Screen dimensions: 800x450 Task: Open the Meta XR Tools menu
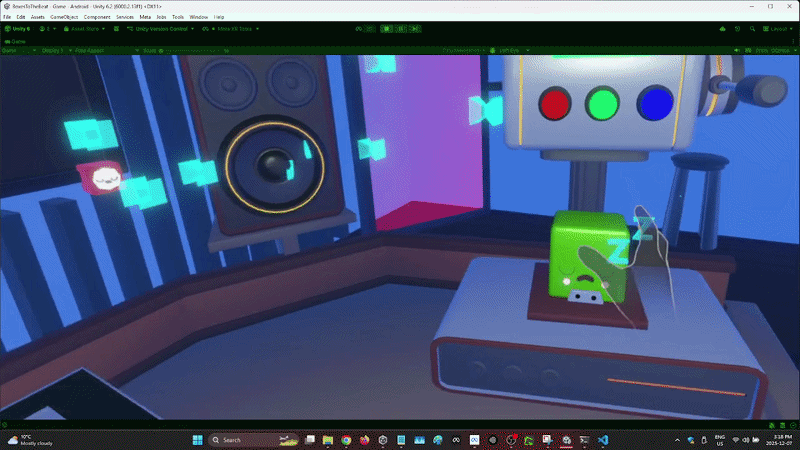click(232, 29)
